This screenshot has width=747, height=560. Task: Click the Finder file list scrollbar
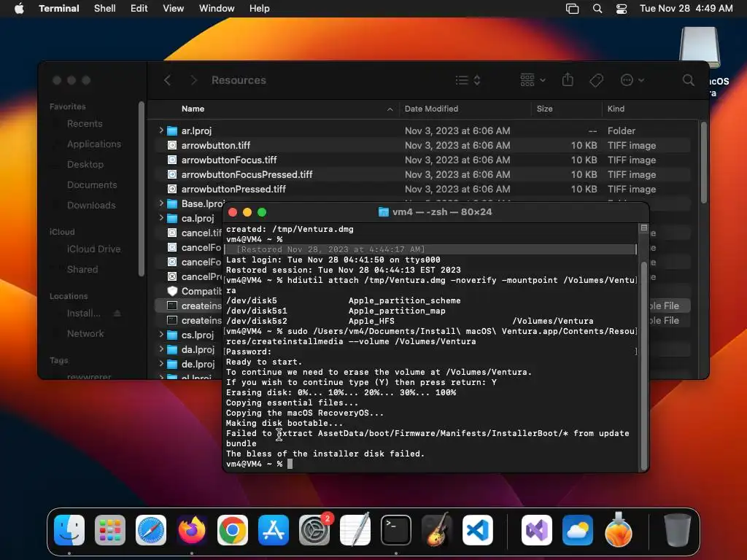704,163
